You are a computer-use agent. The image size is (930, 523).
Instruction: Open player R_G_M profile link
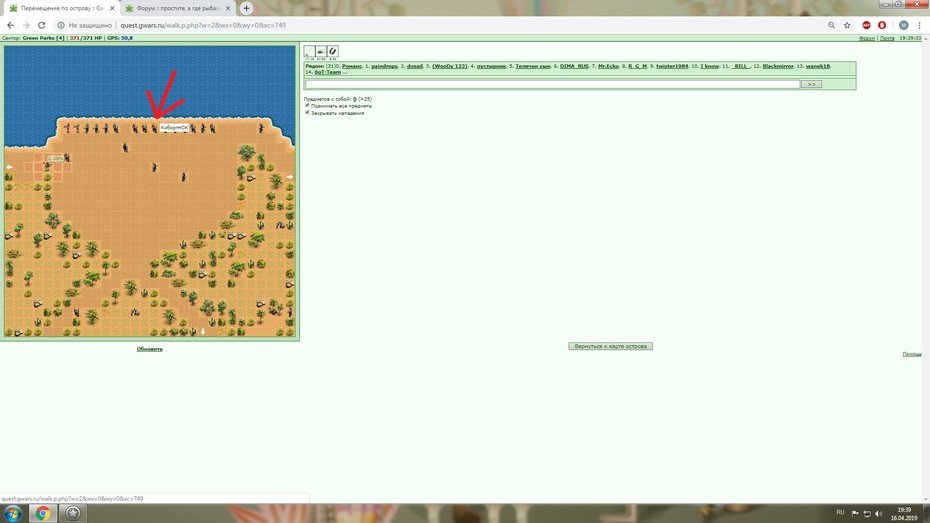click(x=638, y=66)
